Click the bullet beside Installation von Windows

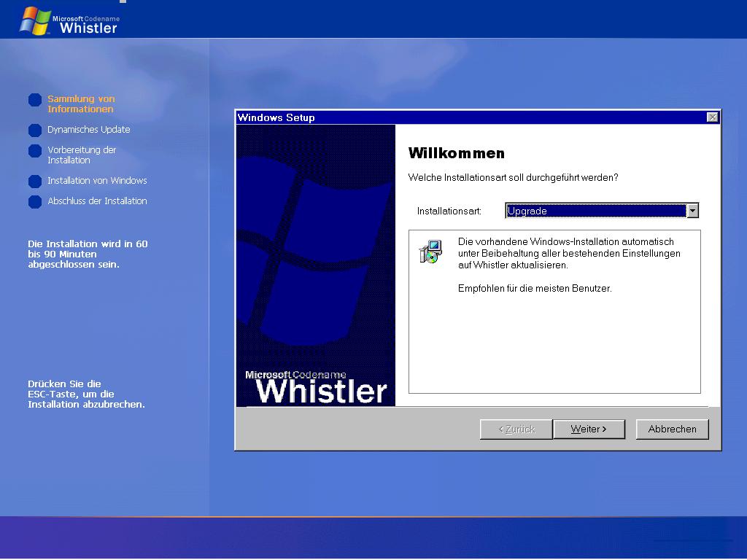(35, 182)
